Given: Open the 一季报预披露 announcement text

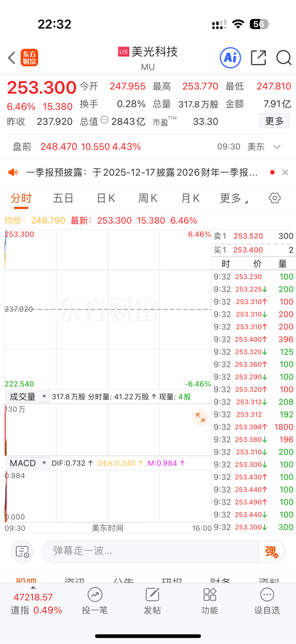Looking at the screenshot, I should pos(142,172).
